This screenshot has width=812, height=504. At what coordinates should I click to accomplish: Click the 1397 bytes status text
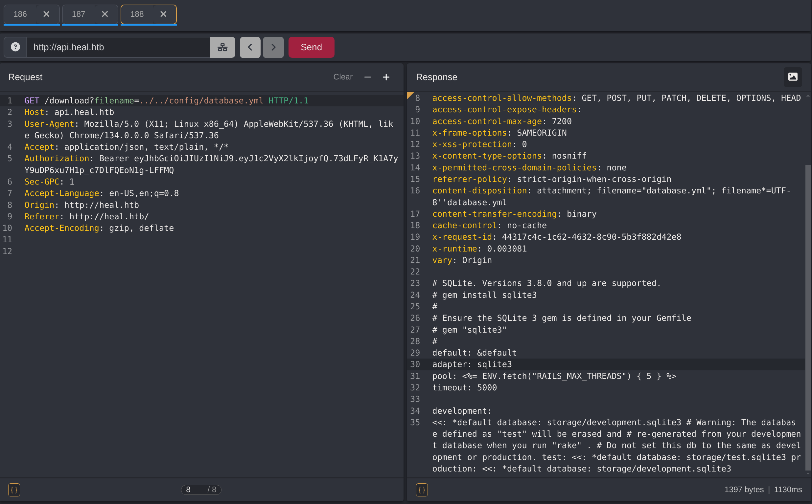(x=744, y=489)
